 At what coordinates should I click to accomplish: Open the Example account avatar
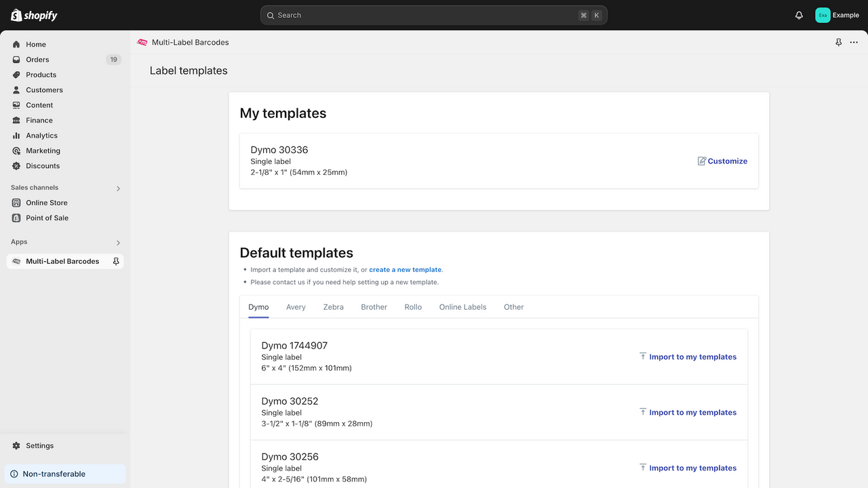pos(823,15)
